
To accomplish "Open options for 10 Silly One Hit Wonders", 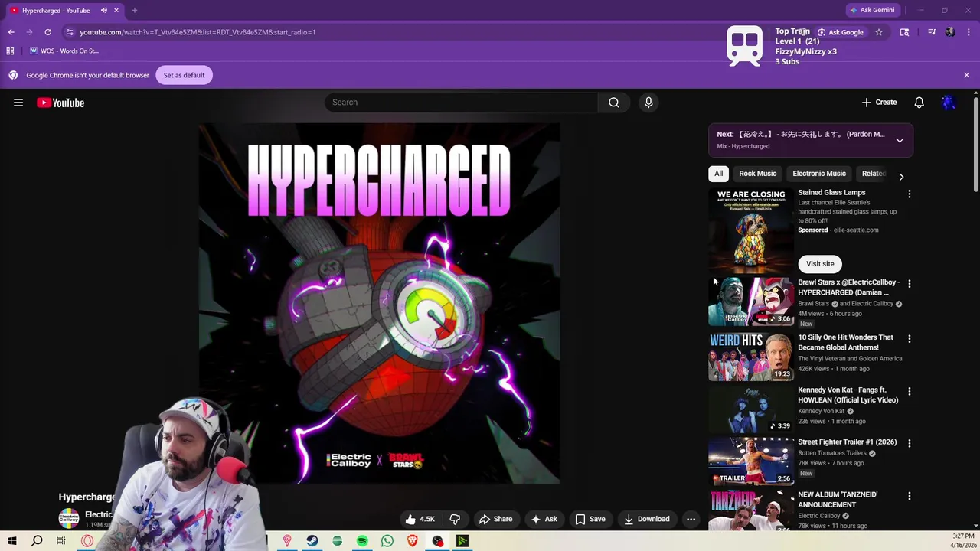I will coord(909,339).
